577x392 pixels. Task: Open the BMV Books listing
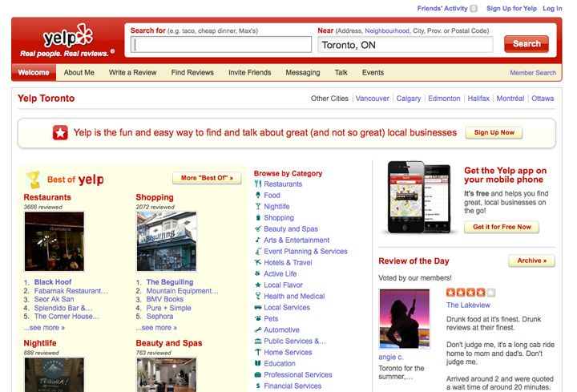point(165,299)
